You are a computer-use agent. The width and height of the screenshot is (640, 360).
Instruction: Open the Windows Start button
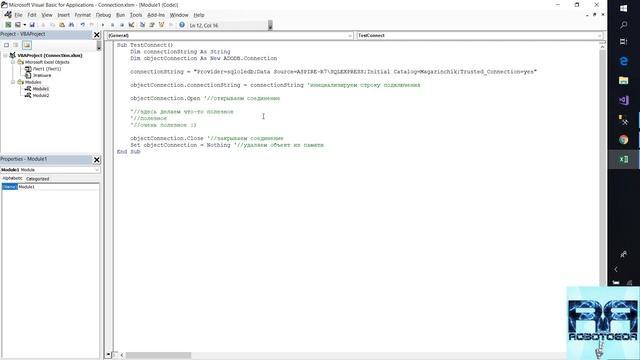pyautogui.click(x=624, y=9)
